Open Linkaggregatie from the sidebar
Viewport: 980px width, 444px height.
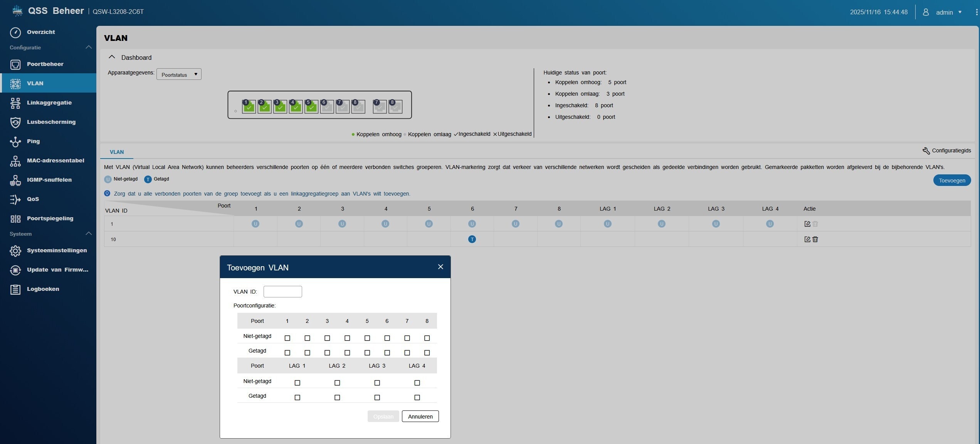pyautogui.click(x=49, y=103)
